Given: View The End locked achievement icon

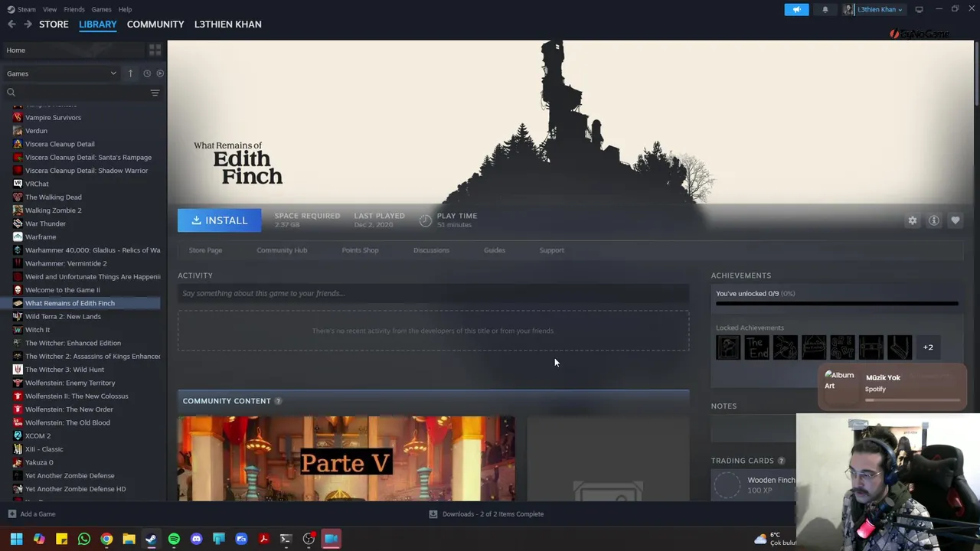Looking at the screenshot, I should [756, 347].
